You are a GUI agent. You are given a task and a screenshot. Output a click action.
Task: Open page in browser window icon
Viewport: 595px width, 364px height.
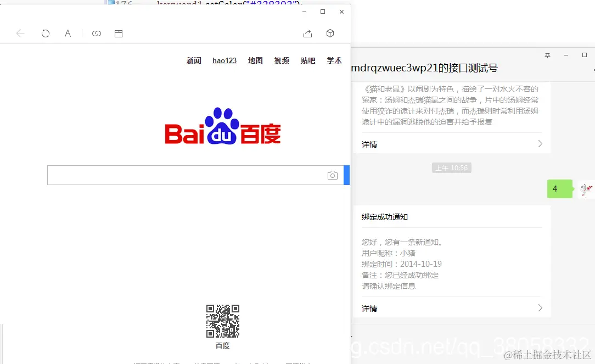tap(119, 33)
